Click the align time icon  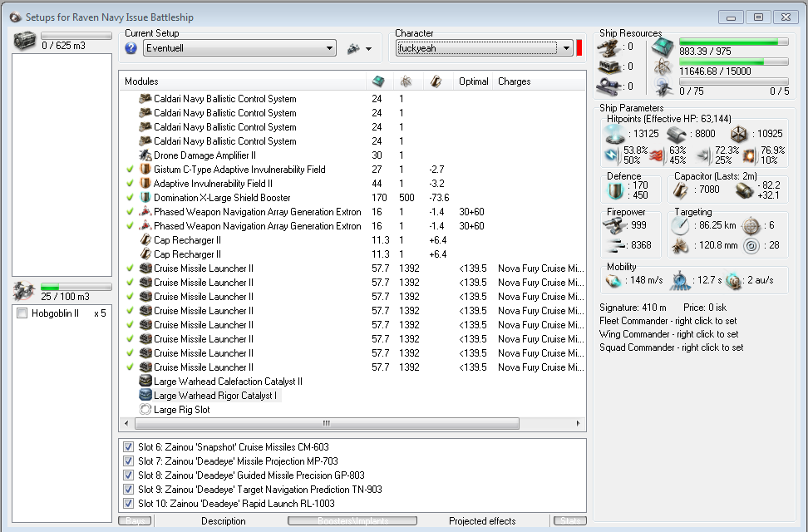click(680, 281)
